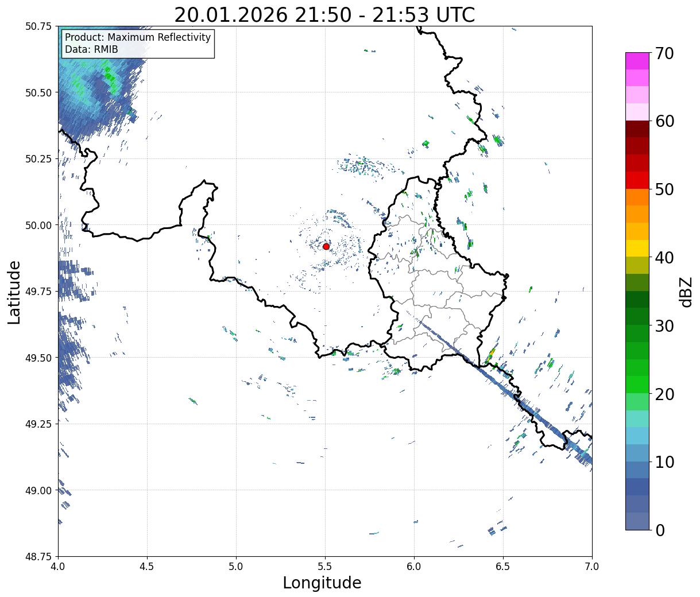700x597 pixels.
Task: Click the latitude tick 48.75
Action: (38, 556)
